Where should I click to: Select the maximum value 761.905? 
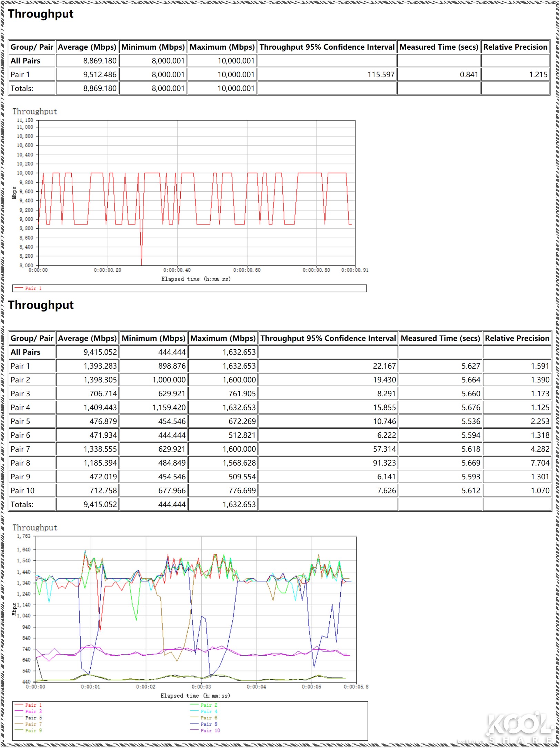[242, 393]
